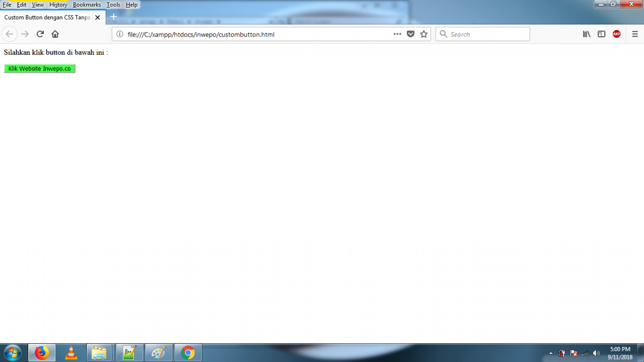Open the History menu
The image size is (644, 362).
[58, 5]
